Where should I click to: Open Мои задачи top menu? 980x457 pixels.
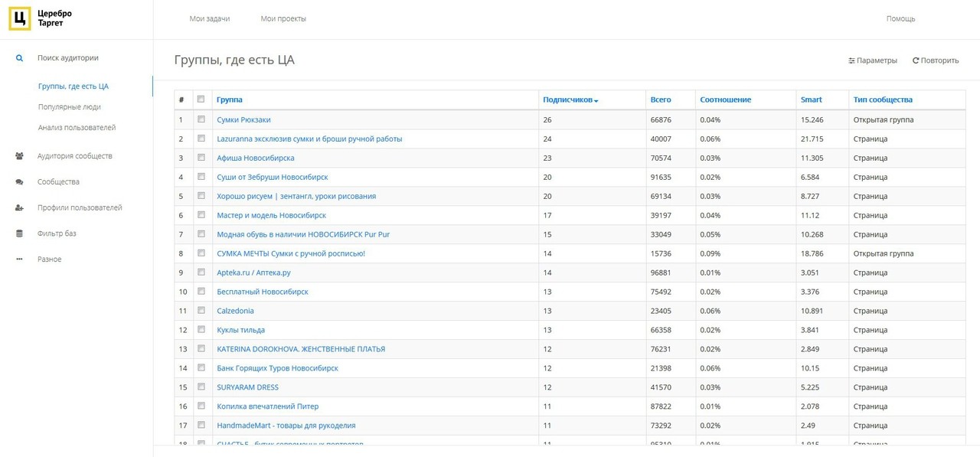(x=210, y=19)
